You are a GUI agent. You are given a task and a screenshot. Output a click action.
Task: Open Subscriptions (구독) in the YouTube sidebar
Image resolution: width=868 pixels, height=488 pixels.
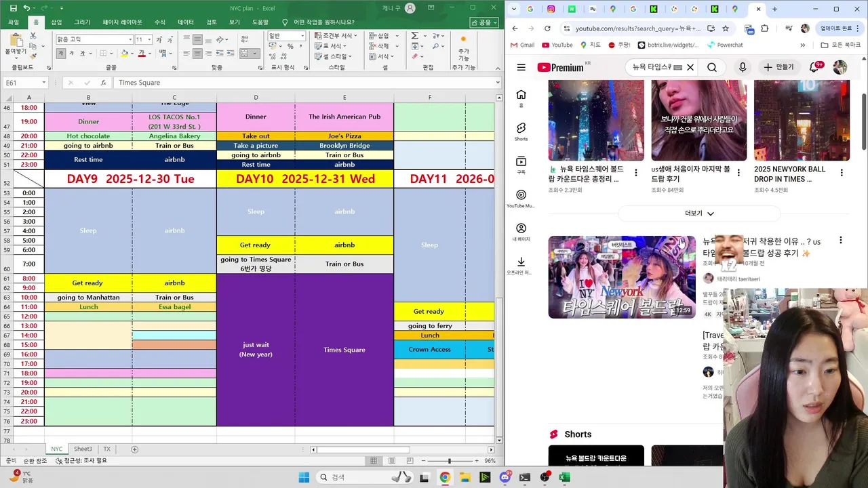(521, 165)
